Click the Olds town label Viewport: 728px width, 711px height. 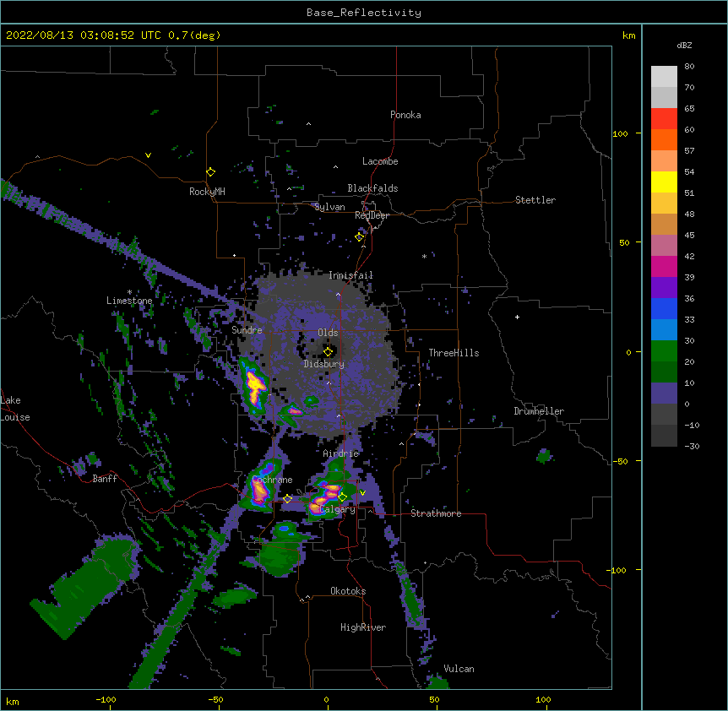(328, 333)
